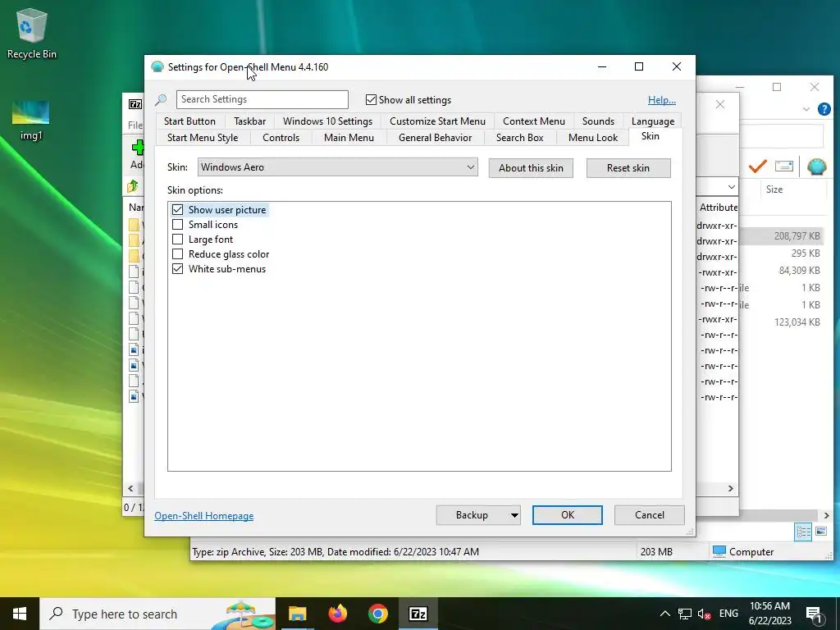
Task: Switch to Start Menu Style tab
Action: coord(203,138)
